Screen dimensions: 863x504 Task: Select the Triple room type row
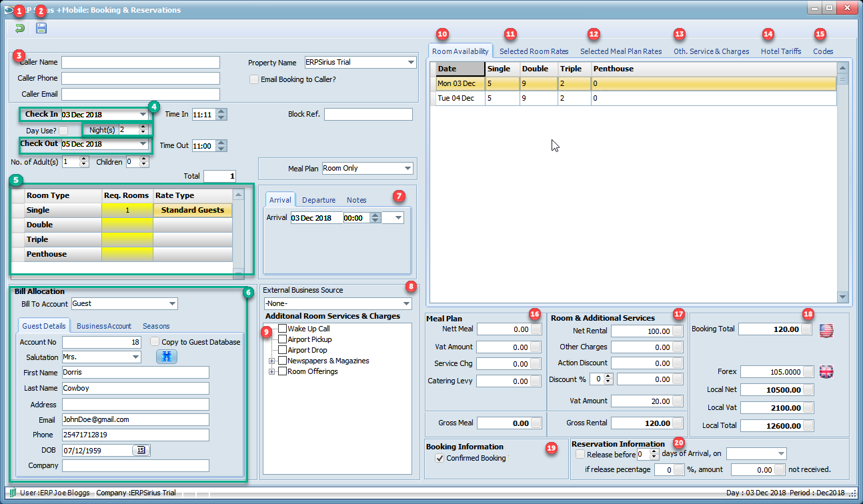pyautogui.click(x=123, y=239)
